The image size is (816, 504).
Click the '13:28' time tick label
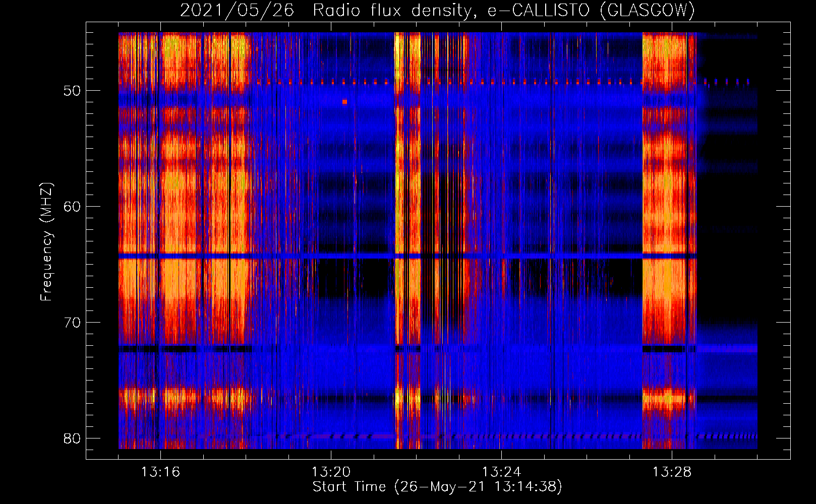[x=672, y=472]
